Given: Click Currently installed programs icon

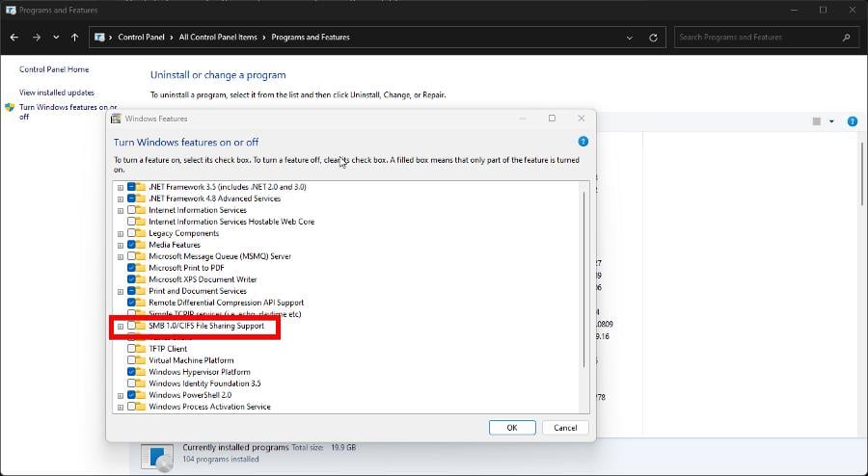Looking at the screenshot, I should tap(157, 458).
